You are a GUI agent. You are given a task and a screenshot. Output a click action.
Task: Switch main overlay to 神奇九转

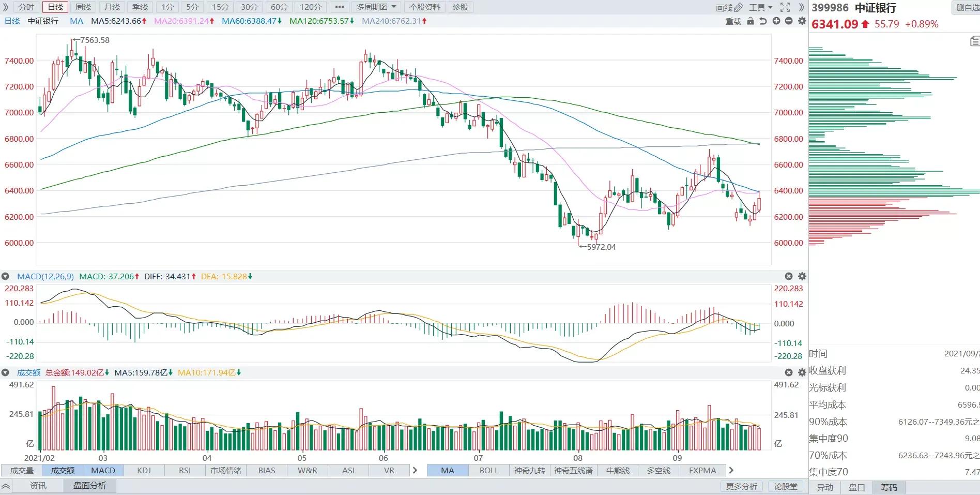coord(530,470)
